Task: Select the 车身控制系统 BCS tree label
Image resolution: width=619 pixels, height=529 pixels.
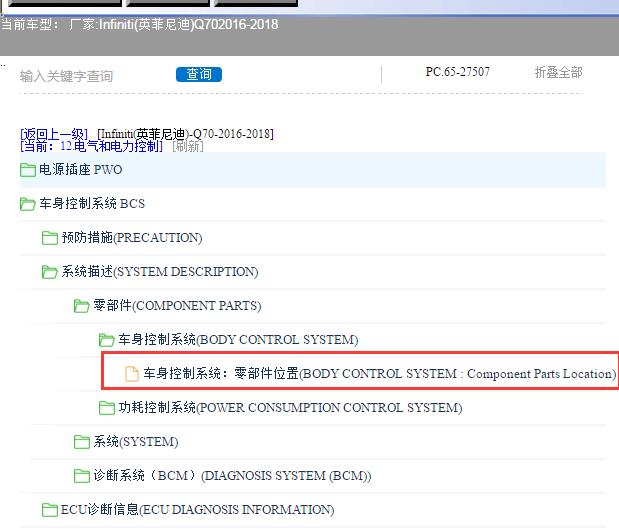Action: [x=92, y=204]
